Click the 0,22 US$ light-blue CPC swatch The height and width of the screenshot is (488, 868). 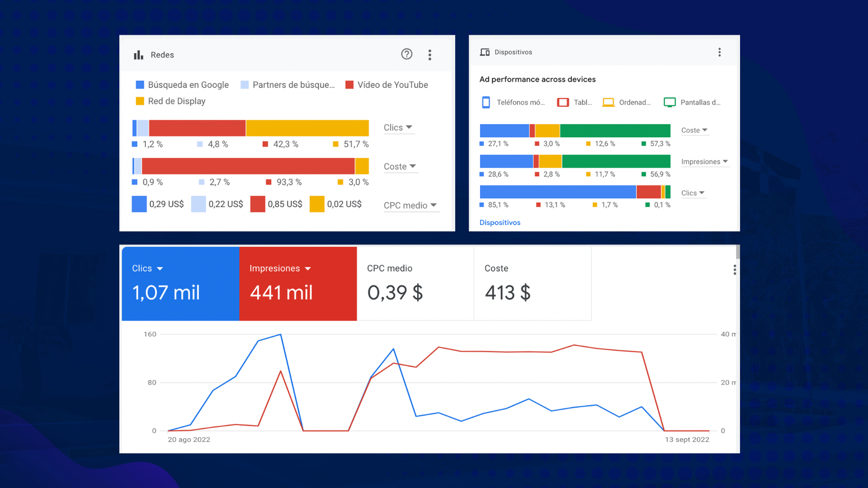coord(199,204)
